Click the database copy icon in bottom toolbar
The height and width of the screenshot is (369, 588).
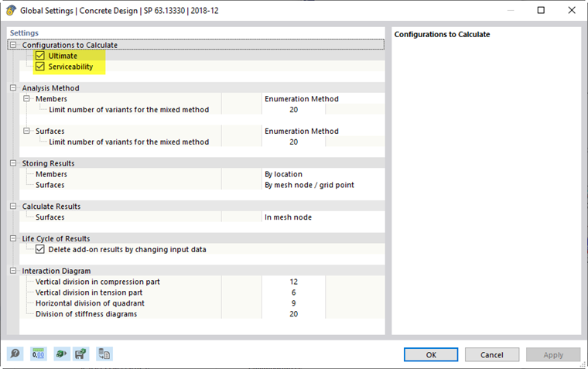(104, 354)
